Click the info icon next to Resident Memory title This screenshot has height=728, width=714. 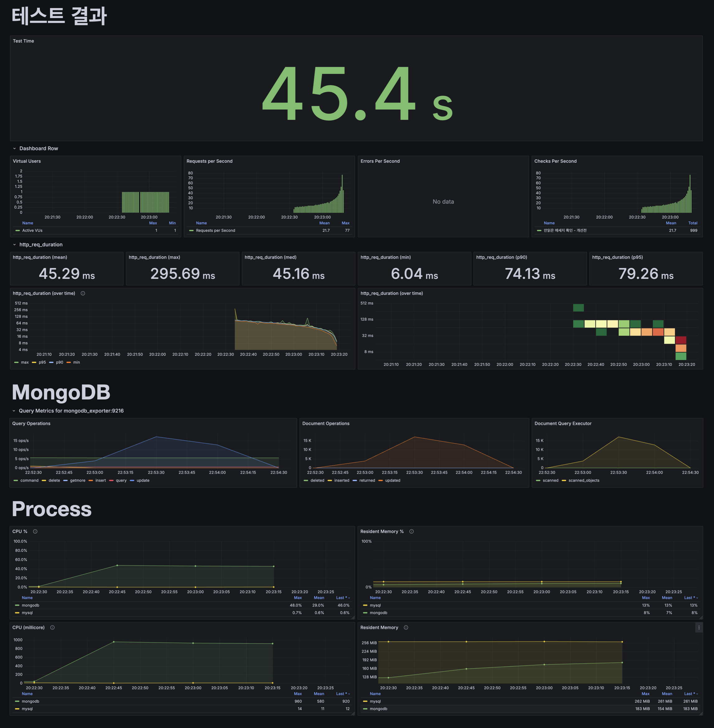tap(406, 628)
